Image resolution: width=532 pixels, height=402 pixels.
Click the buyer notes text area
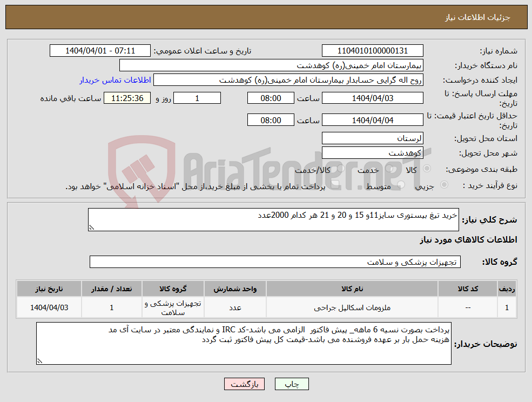pyautogui.click(x=244, y=344)
